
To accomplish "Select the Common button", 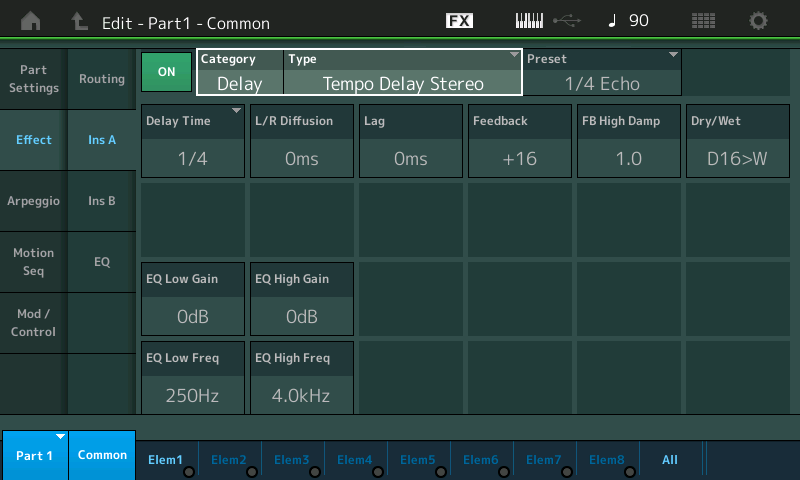I will 102,455.
